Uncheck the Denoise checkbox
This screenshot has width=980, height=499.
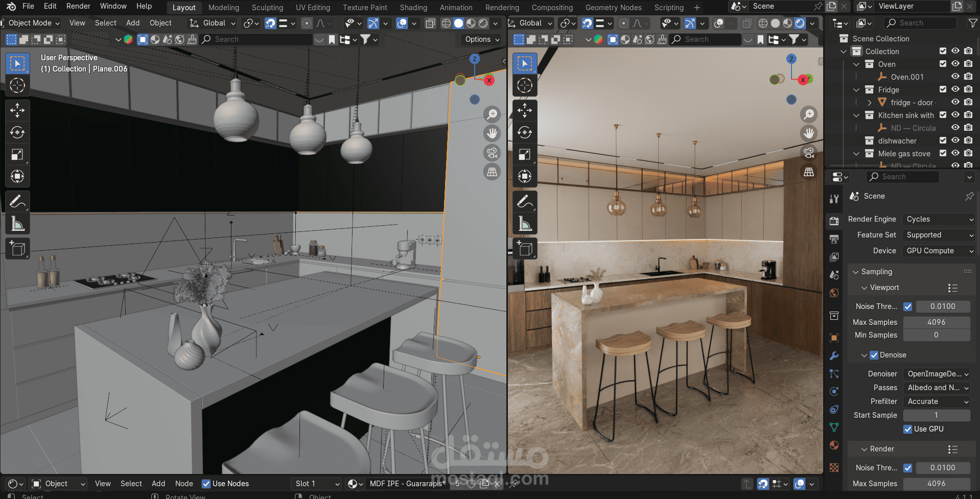[874, 355]
